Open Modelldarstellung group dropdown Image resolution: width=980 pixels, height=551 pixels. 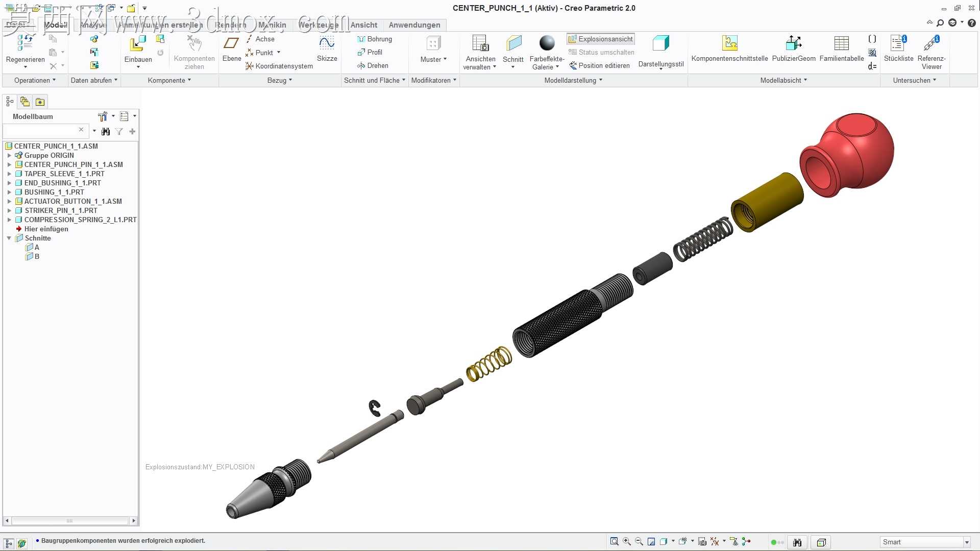coord(573,80)
